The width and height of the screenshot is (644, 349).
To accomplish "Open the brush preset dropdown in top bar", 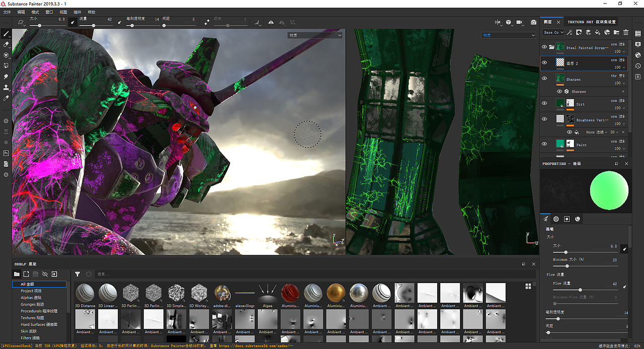I will coord(22,22).
